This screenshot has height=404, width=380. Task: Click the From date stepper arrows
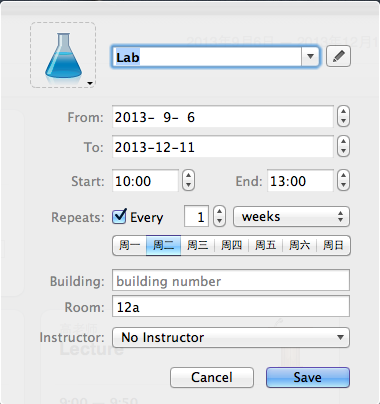(x=343, y=116)
